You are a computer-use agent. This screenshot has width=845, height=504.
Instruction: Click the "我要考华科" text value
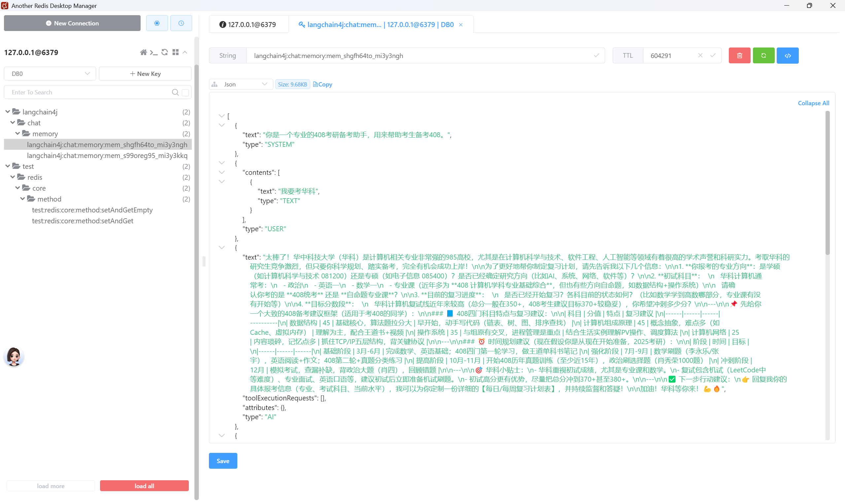pyautogui.click(x=299, y=191)
